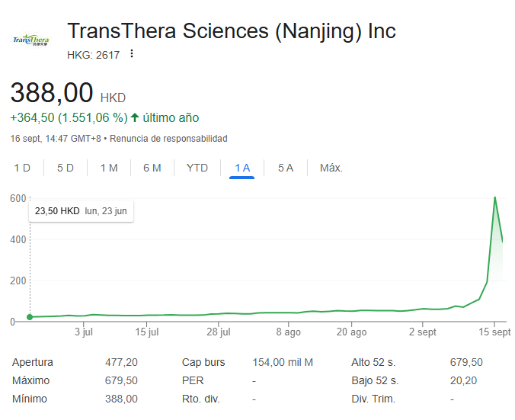515x420 pixels.
Task: Click the green upward trend arrow
Action: pyautogui.click(x=135, y=117)
